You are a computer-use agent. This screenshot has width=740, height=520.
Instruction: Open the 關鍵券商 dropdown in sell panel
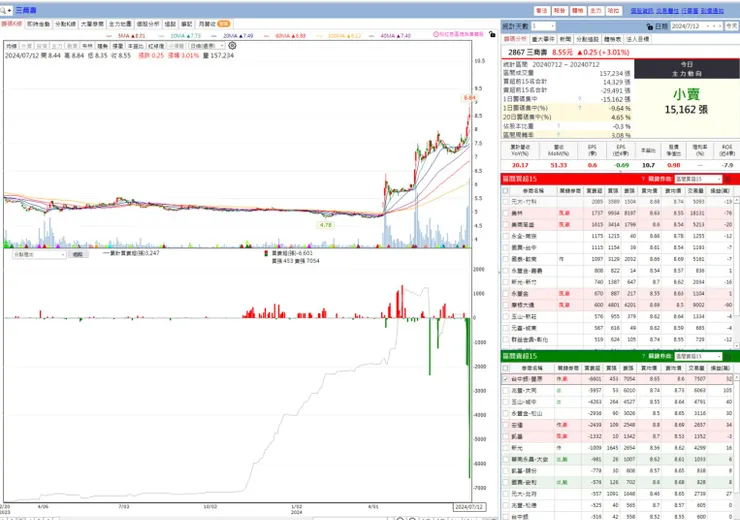click(698, 356)
